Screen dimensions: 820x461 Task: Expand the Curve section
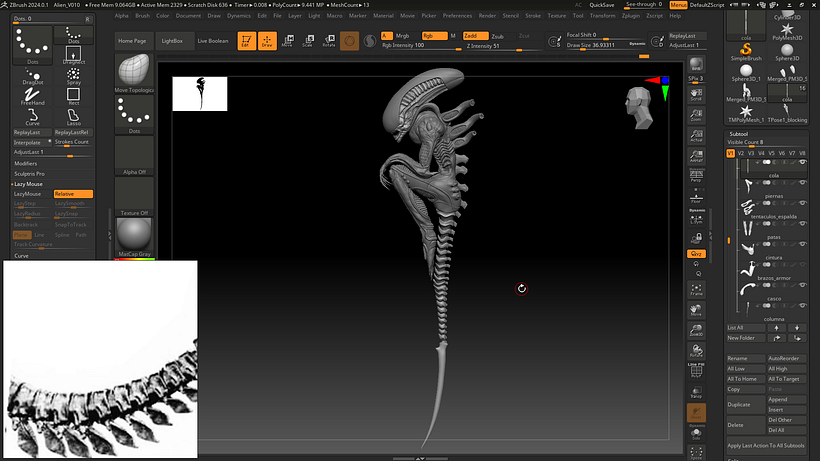click(x=21, y=256)
